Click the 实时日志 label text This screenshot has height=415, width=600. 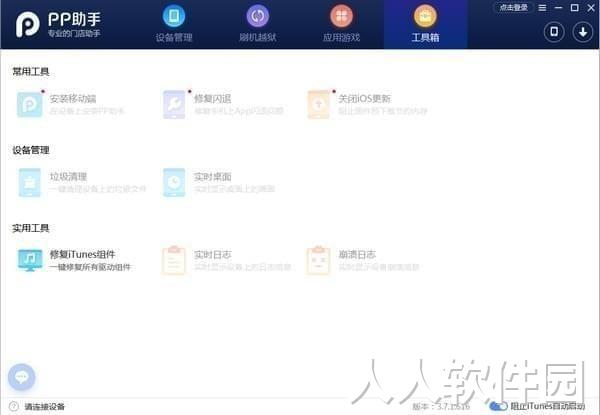click(x=212, y=254)
